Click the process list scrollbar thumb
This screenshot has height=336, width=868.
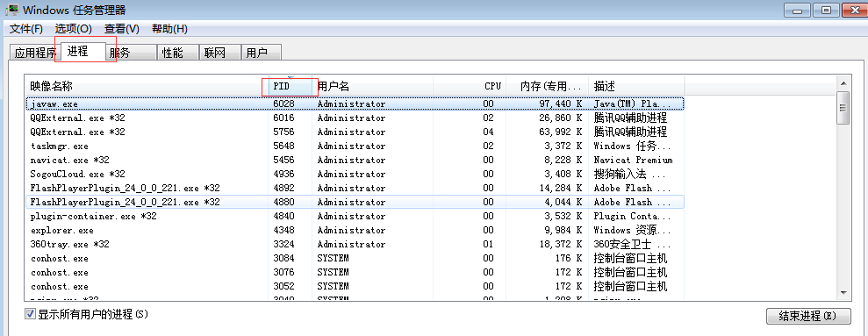click(843, 108)
